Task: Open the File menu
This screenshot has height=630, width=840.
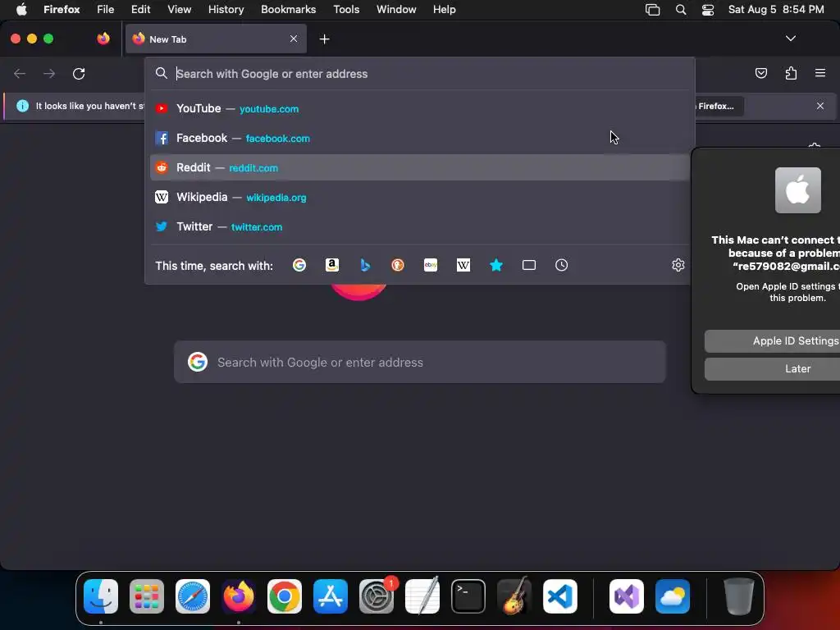Action: (106, 10)
